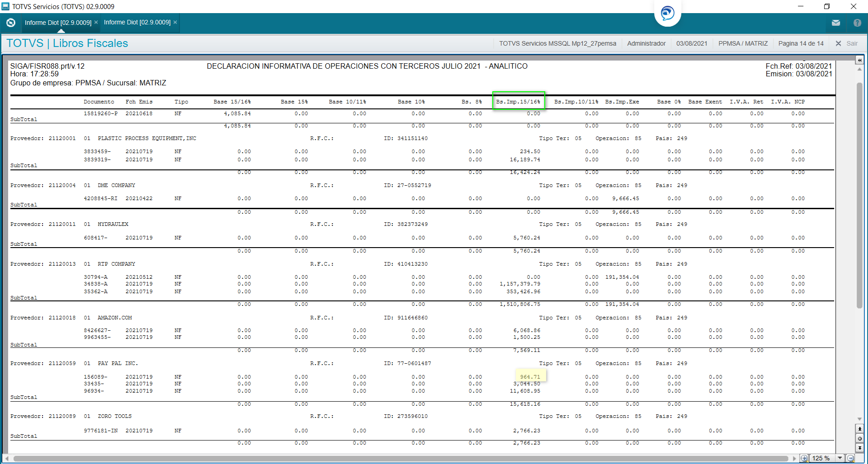Click the Bs.Imp.Exe column header
Screen dimensions: 868x464
coord(622,102)
